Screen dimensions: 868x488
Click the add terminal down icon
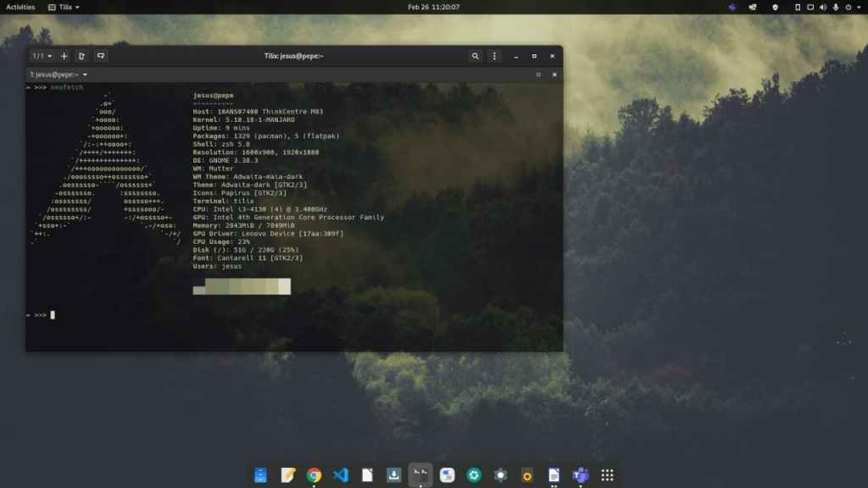point(101,56)
